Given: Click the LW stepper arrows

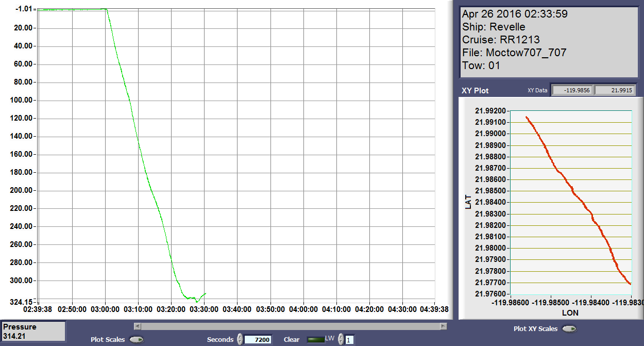Looking at the screenshot, I should click(x=341, y=339).
